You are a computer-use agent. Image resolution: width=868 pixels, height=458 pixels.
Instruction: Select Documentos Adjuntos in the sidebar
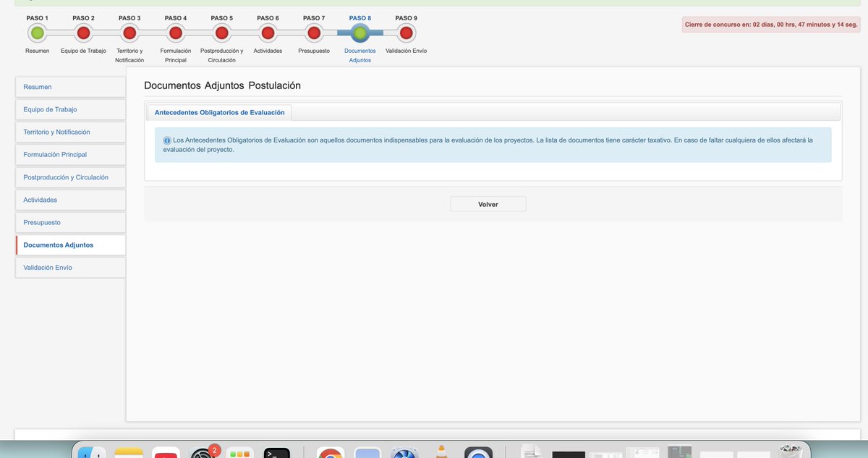pos(70,245)
